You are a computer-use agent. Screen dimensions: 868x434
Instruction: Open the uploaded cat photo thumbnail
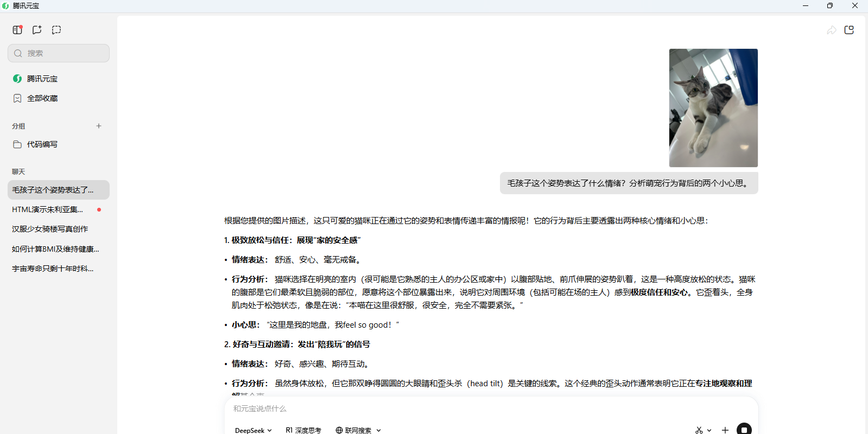click(x=713, y=108)
